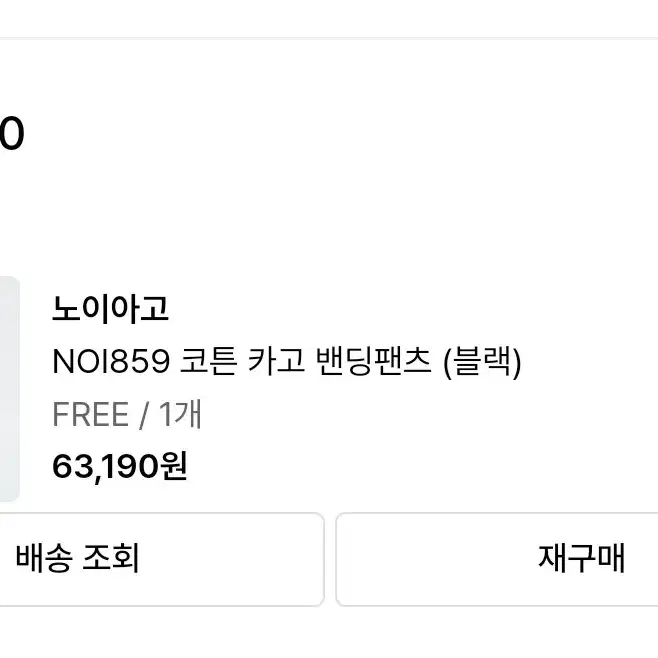Image resolution: width=658 pixels, height=658 pixels.
Task: Click the 배송 word on the tracking button
Action: [x=43, y=559]
